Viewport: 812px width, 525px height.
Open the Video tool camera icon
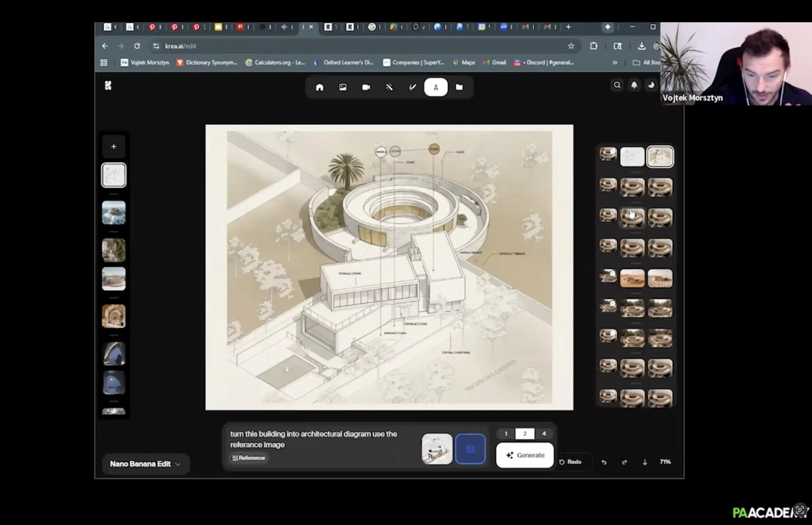(x=366, y=87)
